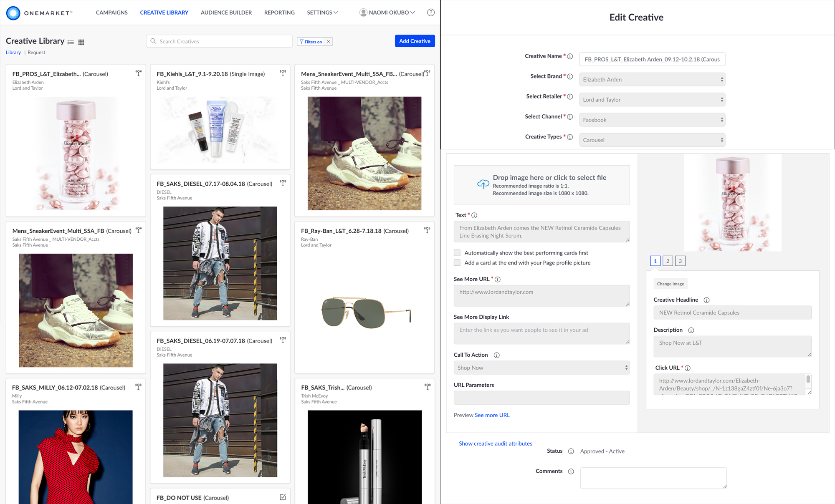This screenshot has width=835, height=504.
Task: Open the Select Channel dropdown
Action: tap(652, 120)
